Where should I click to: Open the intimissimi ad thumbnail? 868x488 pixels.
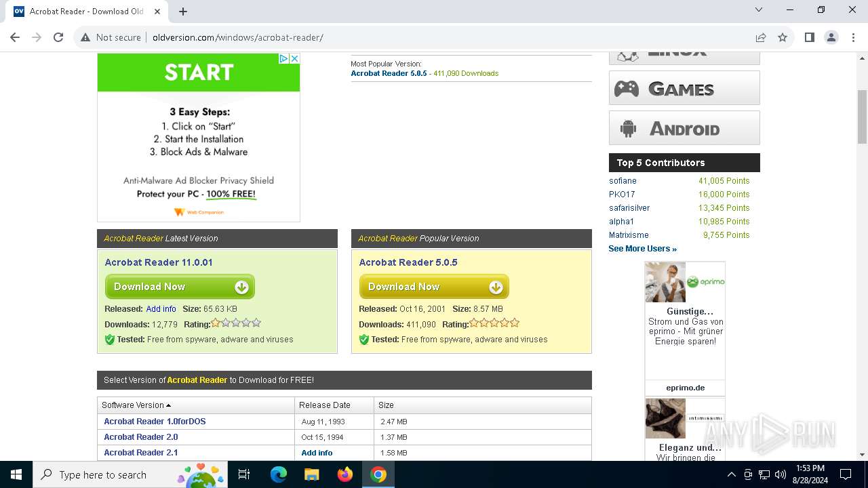tap(665, 418)
